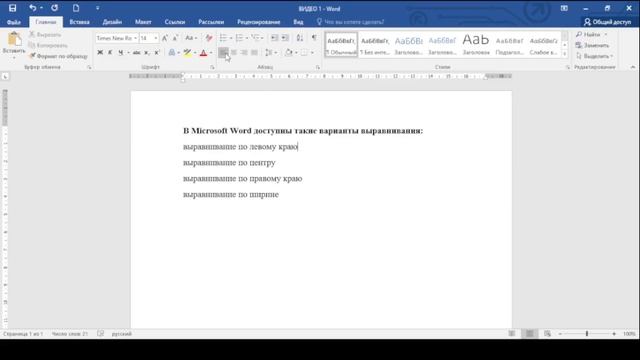Switch to the Дизайн tab
The height and width of the screenshot is (360, 640).
tap(112, 22)
